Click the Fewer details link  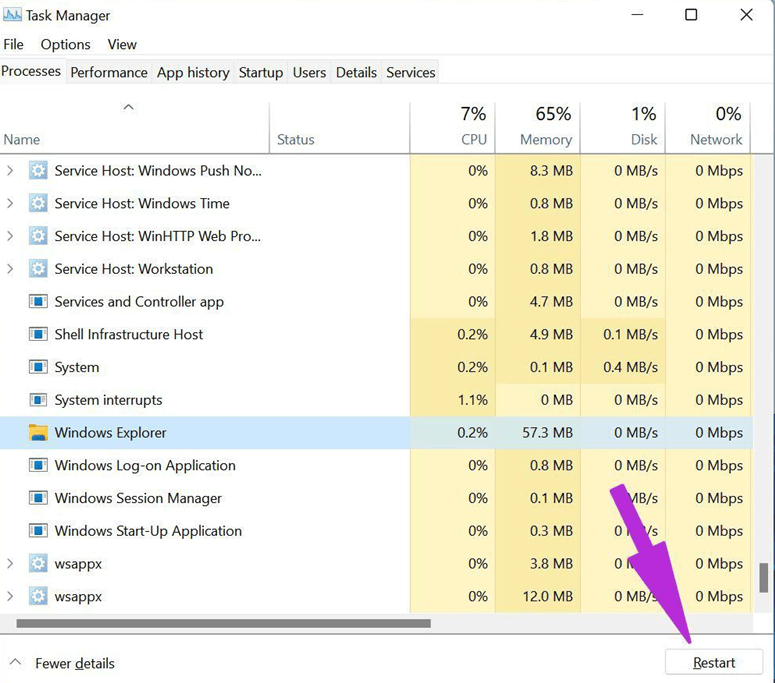pyautogui.click(x=75, y=663)
